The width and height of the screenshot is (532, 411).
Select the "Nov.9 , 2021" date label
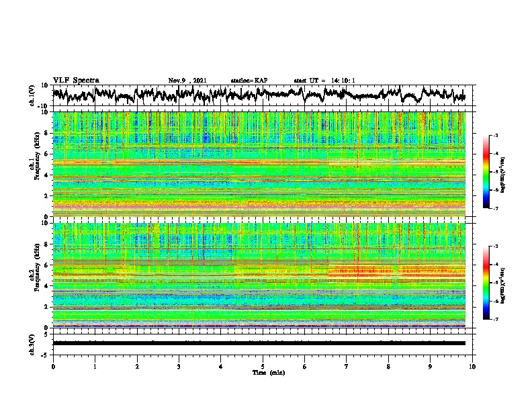(187, 81)
